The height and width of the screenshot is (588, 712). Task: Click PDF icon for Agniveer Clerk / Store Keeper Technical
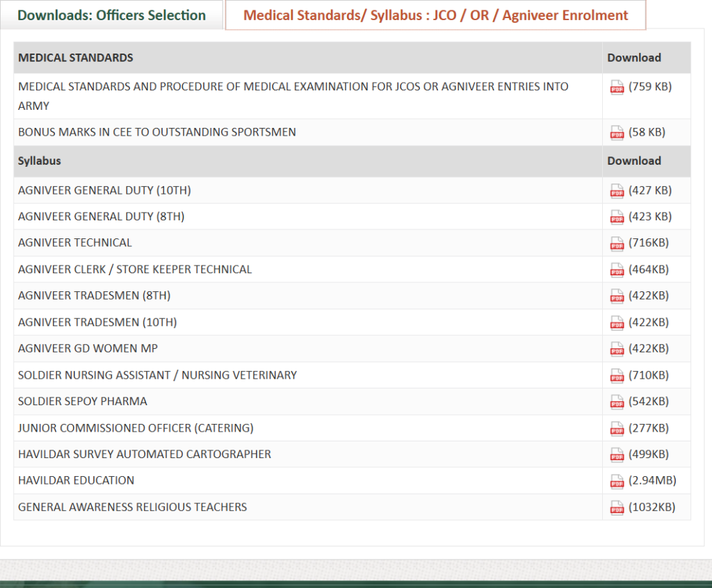pyautogui.click(x=617, y=270)
